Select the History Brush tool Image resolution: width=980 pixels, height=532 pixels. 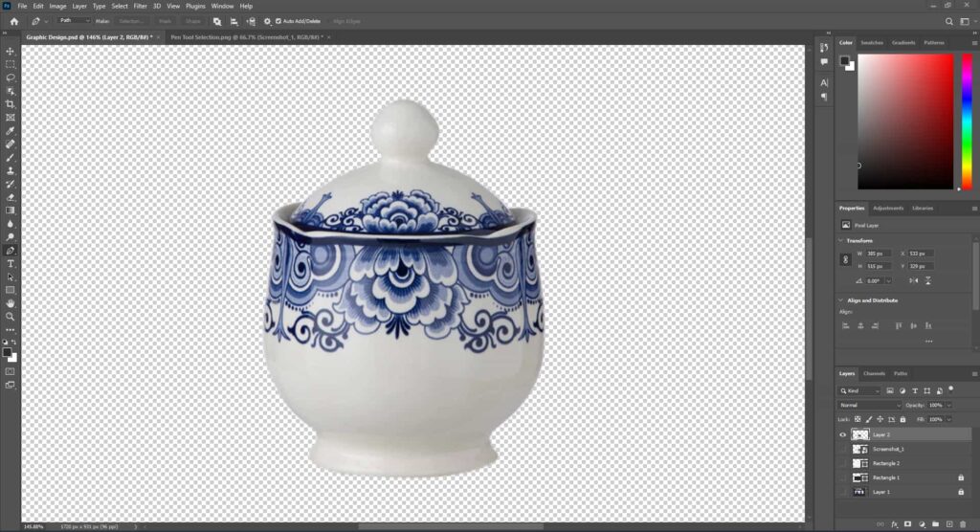(10, 185)
